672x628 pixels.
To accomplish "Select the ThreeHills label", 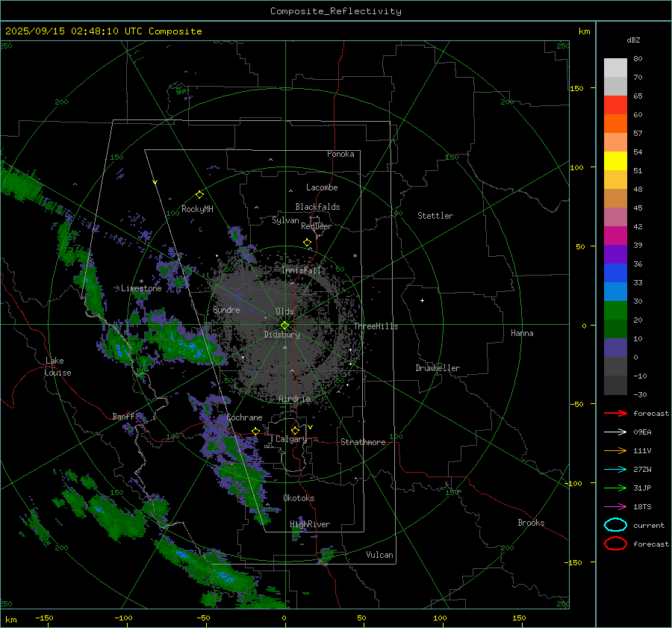I will click(x=376, y=326).
